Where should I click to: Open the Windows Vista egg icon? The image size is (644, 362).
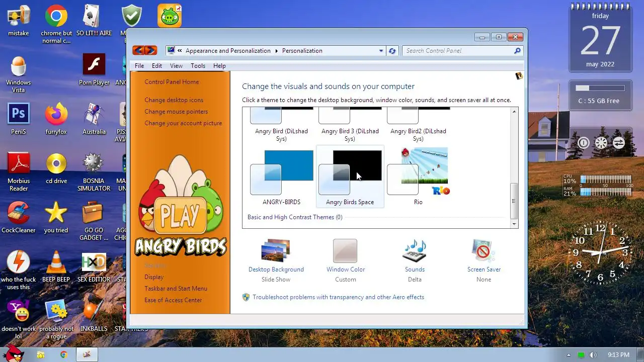(19, 74)
